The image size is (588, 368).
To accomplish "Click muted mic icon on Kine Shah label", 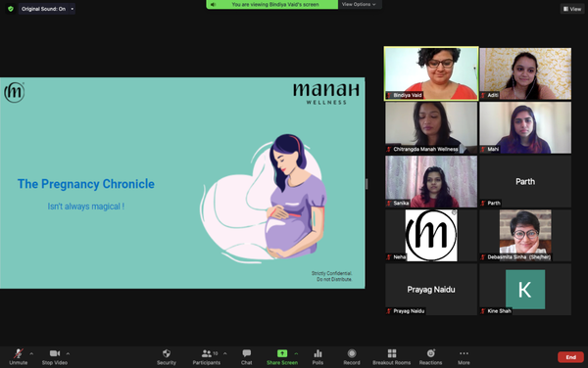I will tap(483, 311).
